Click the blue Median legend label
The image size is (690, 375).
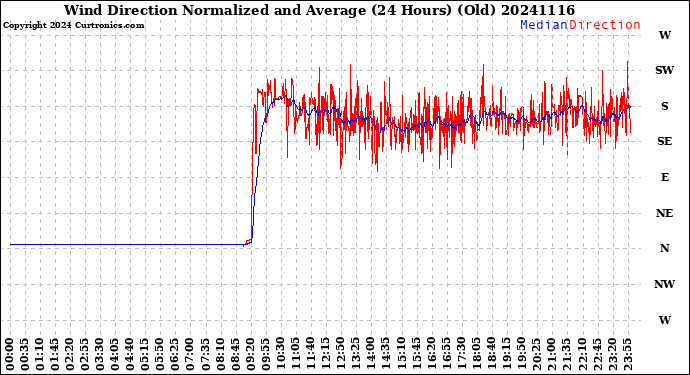pos(544,25)
